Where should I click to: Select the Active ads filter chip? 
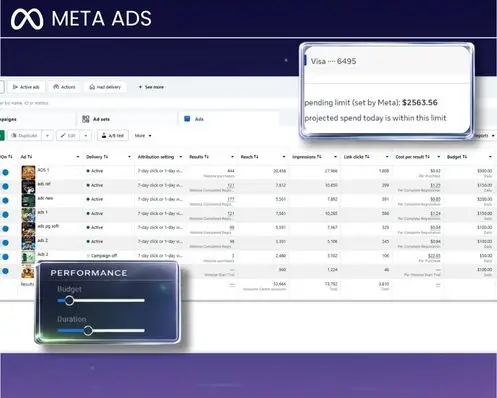26,87
